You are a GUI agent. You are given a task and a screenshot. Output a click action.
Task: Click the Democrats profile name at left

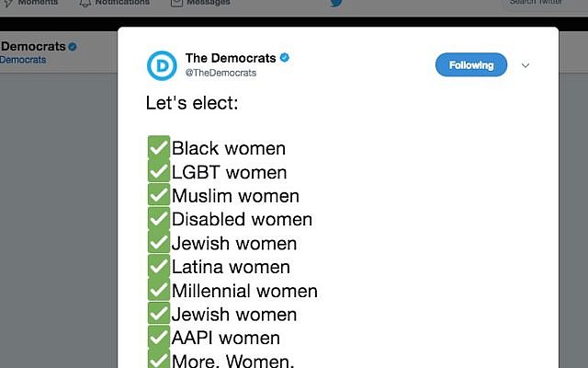coord(33,46)
